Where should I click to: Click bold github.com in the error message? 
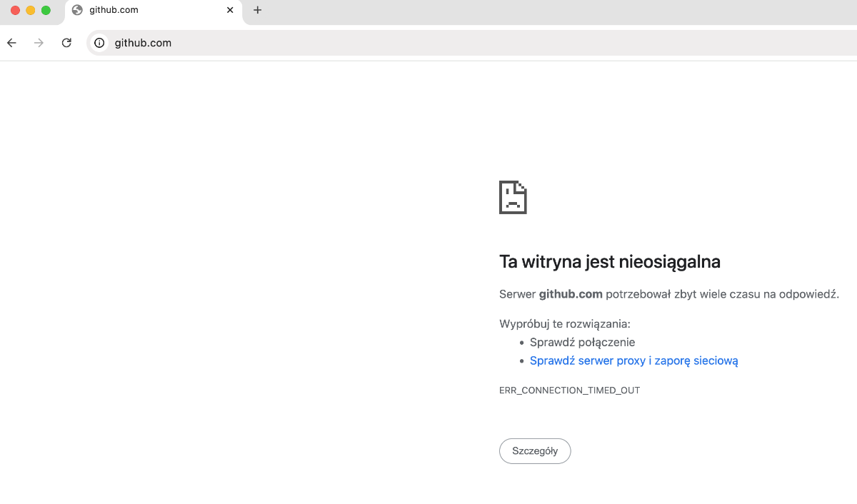click(x=571, y=294)
